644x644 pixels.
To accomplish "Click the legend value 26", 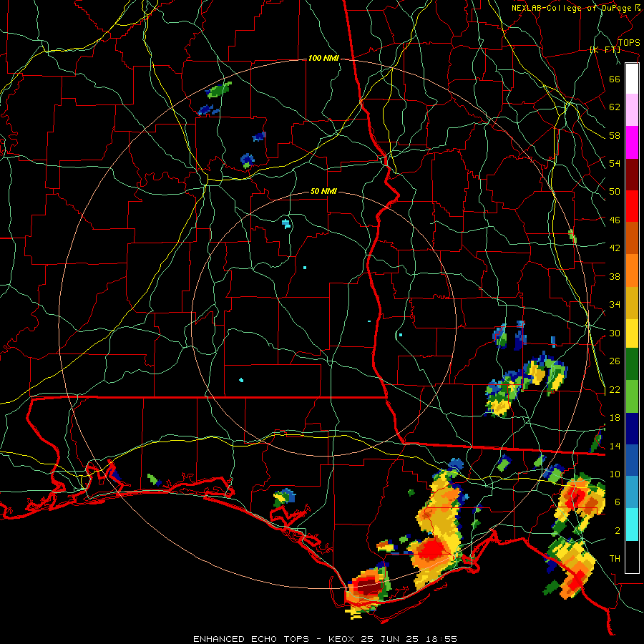I will 615,361.
